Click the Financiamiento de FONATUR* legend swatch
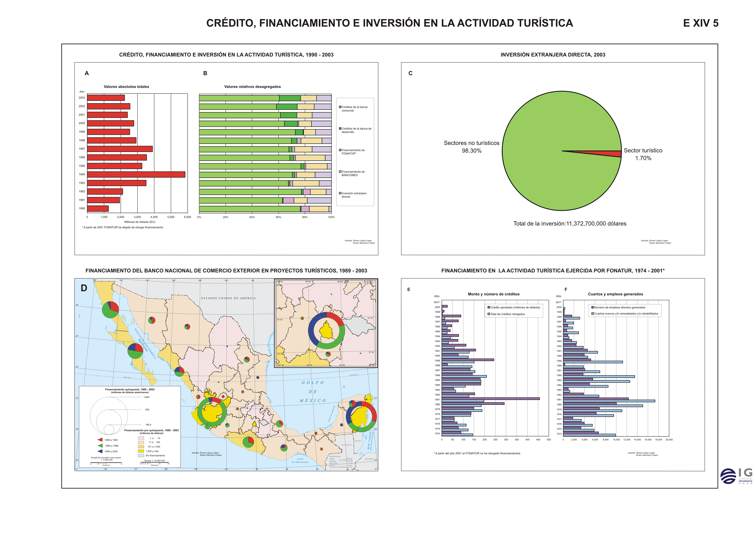Image resolution: width=756 pixels, height=534 pixels. tap(340, 150)
